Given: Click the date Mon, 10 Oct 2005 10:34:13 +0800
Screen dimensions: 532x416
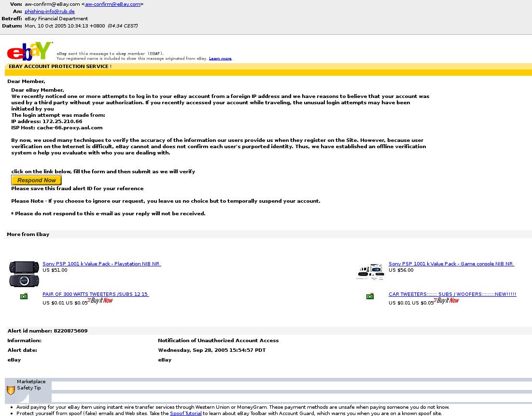Looking at the screenshot, I should coord(65,26).
